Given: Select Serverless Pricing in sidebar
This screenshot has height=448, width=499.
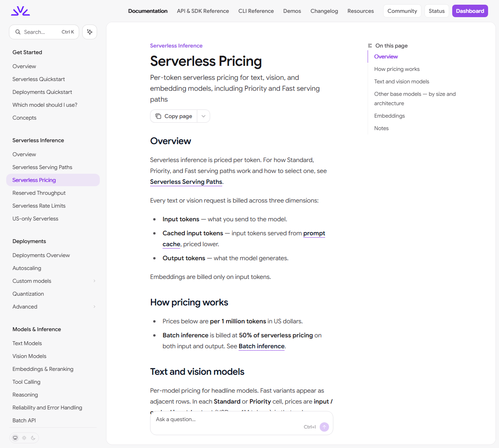Looking at the screenshot, I should click(53, 180).
